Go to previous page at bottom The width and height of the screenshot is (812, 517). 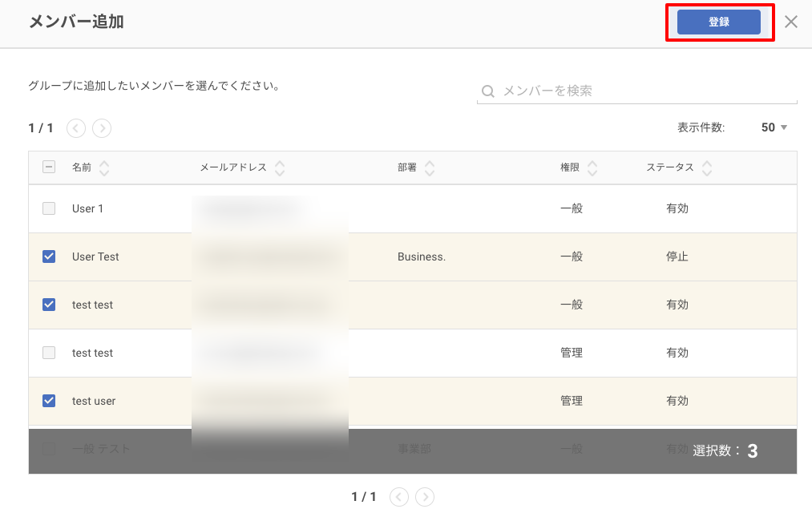point(398,497)
